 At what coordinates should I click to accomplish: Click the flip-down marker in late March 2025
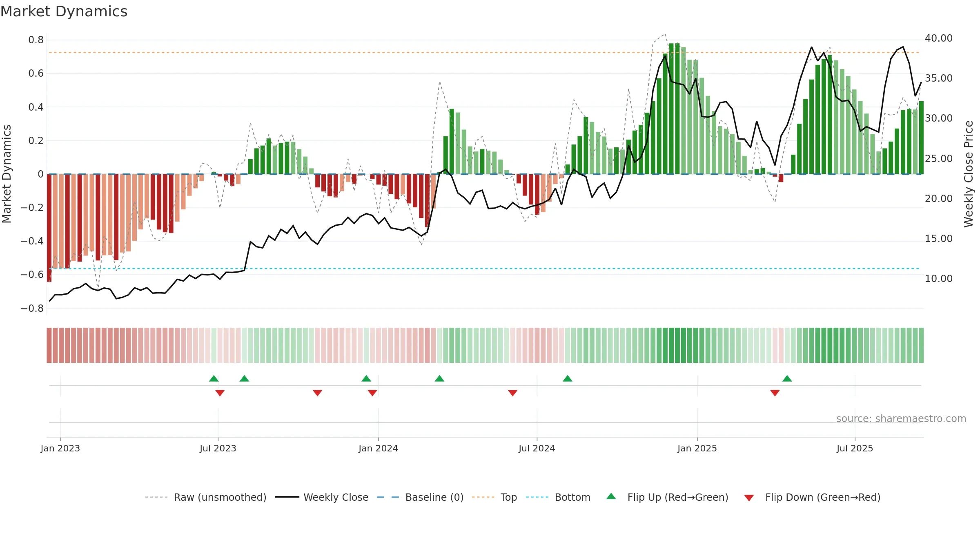click(775, 393)
